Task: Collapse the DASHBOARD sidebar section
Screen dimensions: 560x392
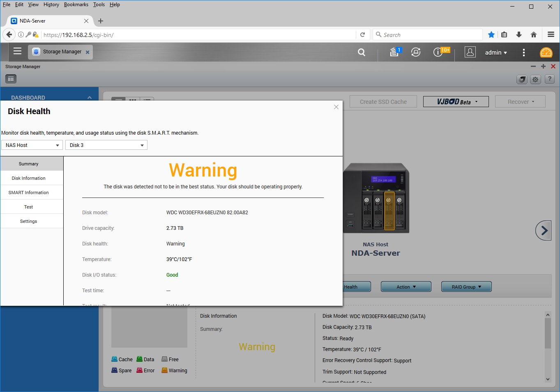Action: coord(90,98)
